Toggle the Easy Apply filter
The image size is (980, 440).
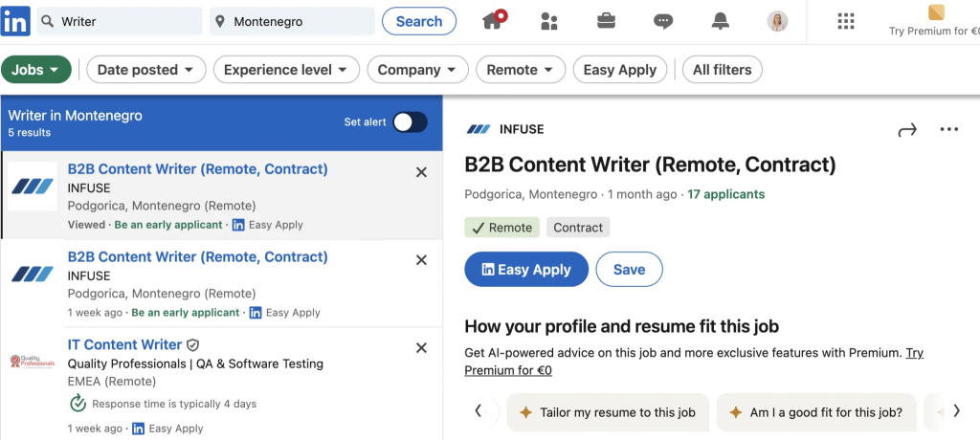[x=620, y=70]
